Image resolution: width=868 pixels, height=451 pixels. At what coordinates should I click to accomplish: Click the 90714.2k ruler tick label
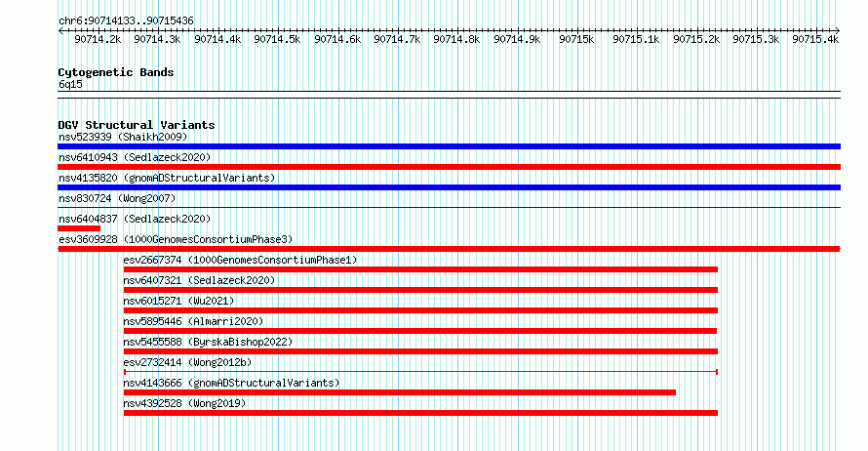[98, 39]
